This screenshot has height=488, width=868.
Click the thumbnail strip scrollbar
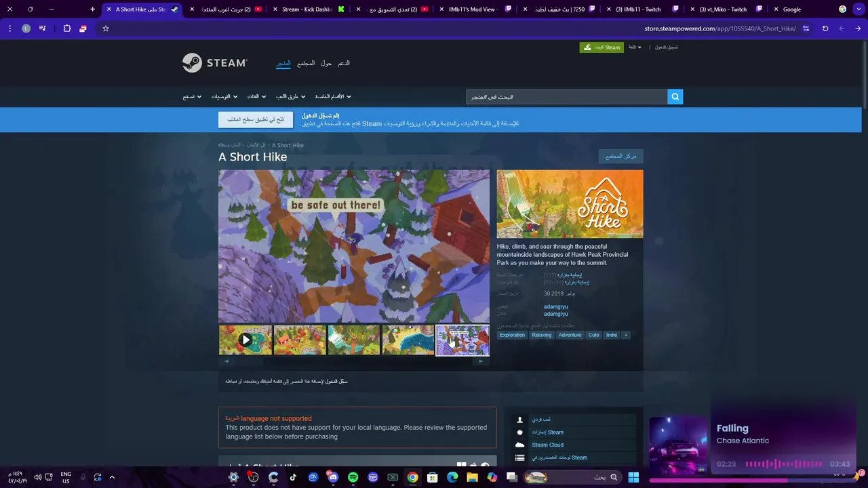[354, 361]
